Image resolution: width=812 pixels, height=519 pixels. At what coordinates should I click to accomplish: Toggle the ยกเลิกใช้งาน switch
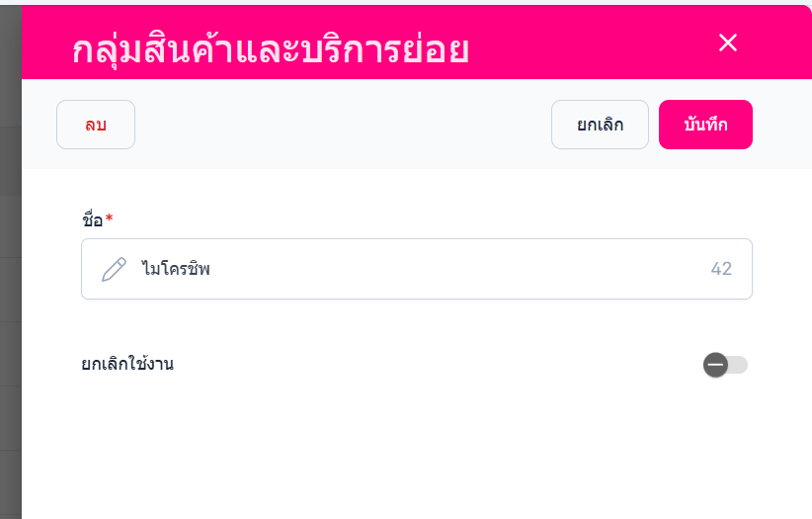[726, 365]
